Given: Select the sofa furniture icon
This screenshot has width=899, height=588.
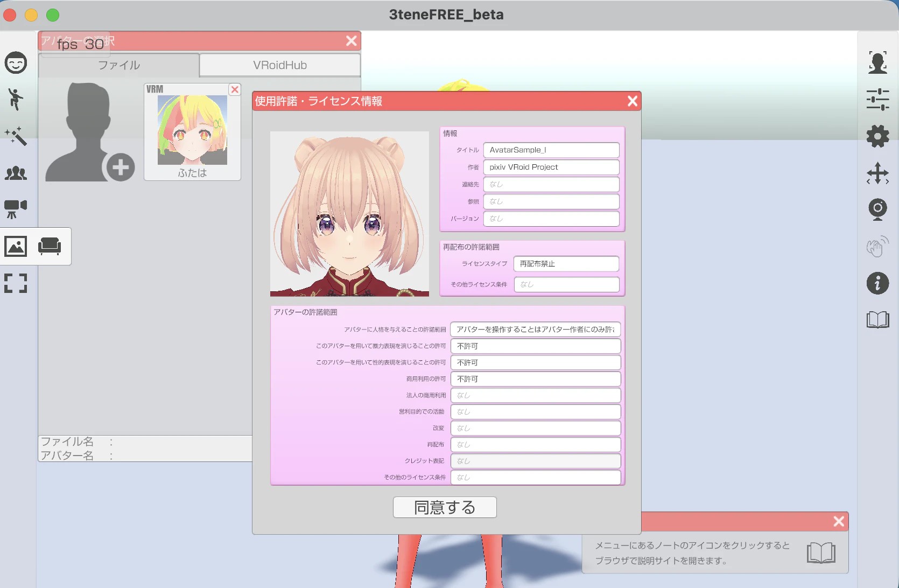Looking at the screenshot, I should click(50, 246).
